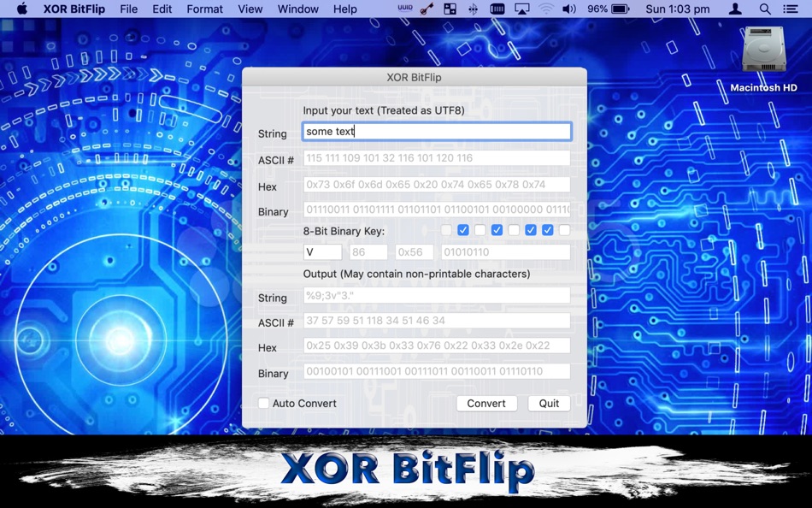This screenshot has height=508, width=812.
Task: Click the 'Input your text (Treated as UTF8)' label
Action: (384, 110)
